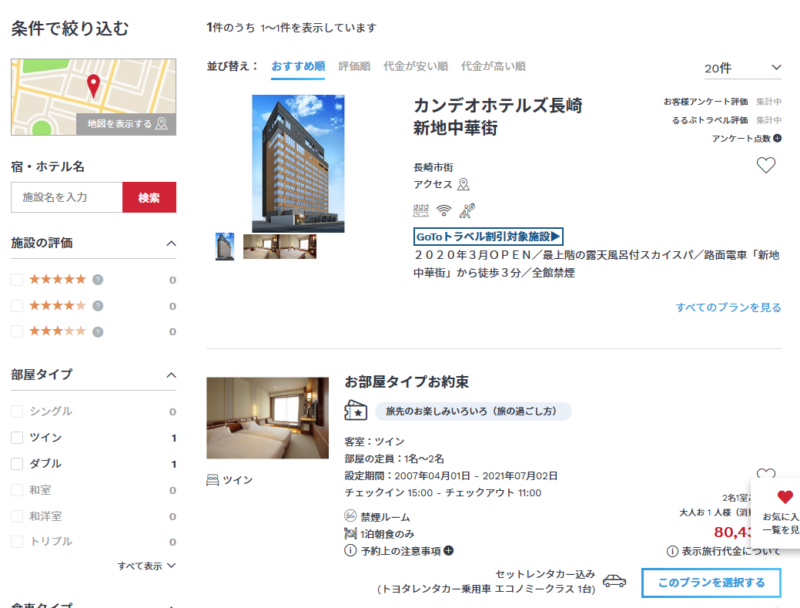Sort results by 代金が高い順
Viewport: 800px width, 608px height.
click(493, 66)
